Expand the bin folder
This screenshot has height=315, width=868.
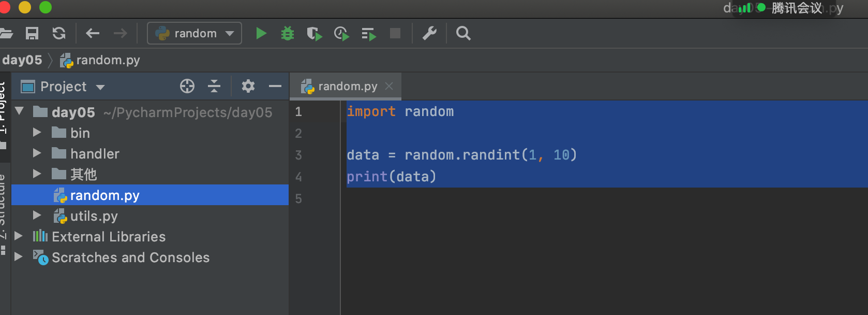pyautogui.click(x=37, y=133)
